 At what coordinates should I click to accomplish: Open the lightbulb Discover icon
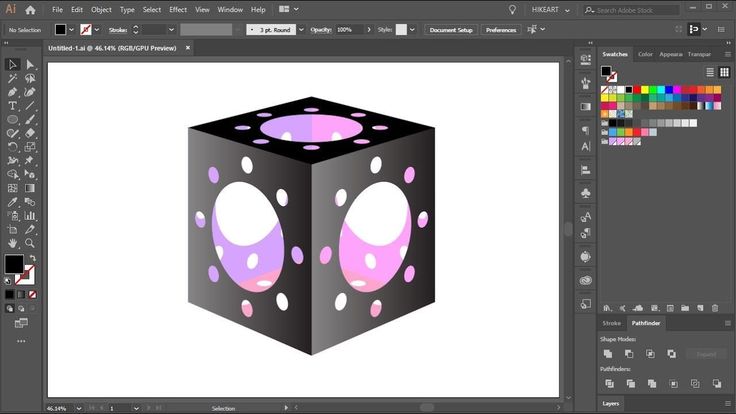514,9
